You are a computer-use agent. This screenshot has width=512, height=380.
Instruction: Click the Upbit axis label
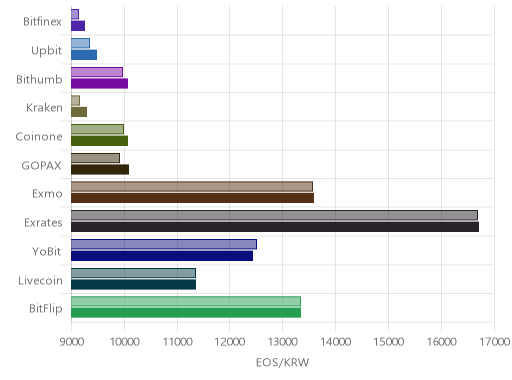[46, 51]
